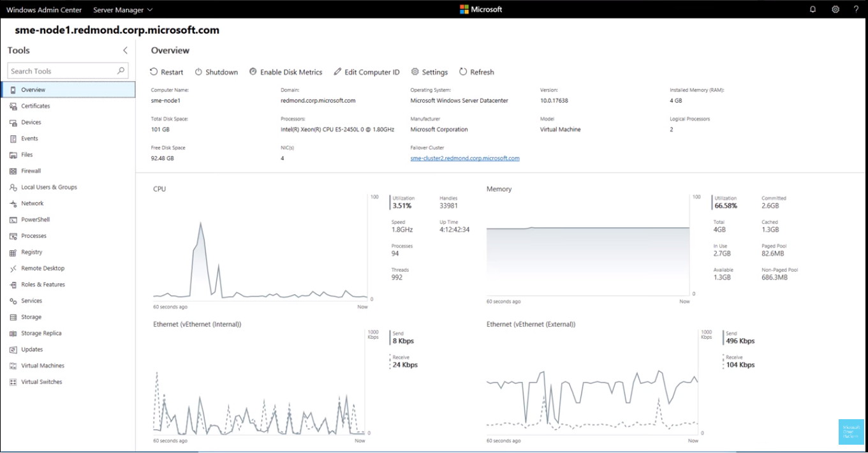Open the Roles & Features icon

13,285
